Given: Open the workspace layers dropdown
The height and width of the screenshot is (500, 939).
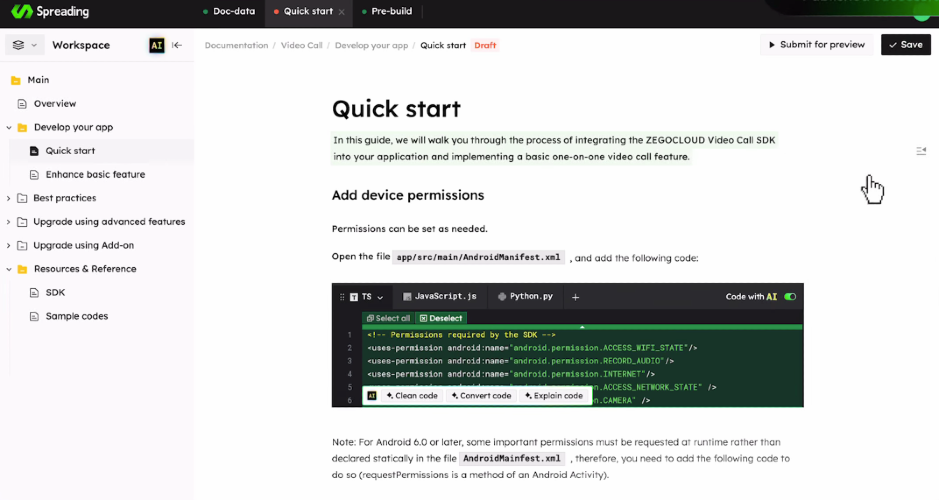Looking at the screenshot, I should point(24,45).
